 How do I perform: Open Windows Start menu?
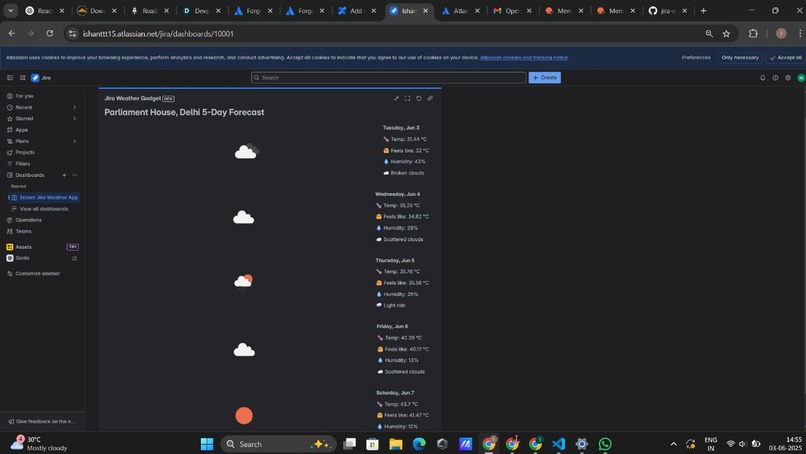coord(207,444)
